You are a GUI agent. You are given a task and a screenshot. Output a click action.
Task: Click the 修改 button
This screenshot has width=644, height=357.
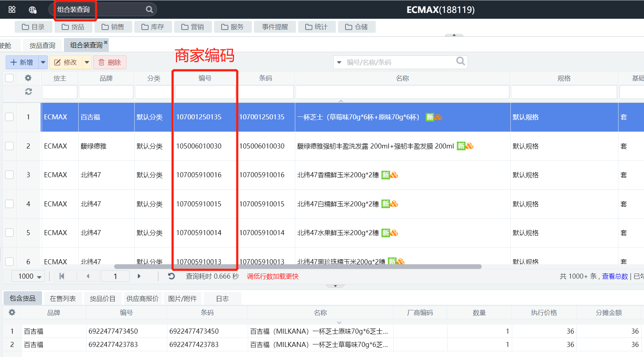pyautogui.click(x=66, y=62)
